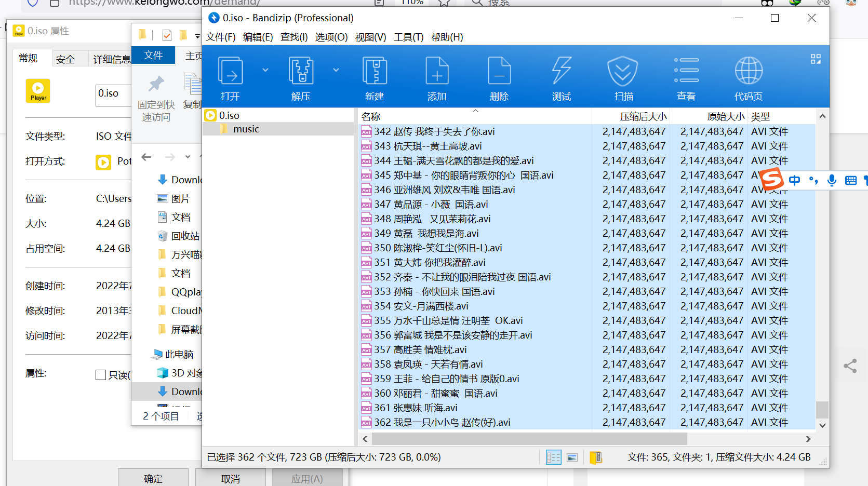This screenshot has width=868, height=486.
Task: Click Explorer Copy (复制) ribbon icon
Action: (193, 85)
